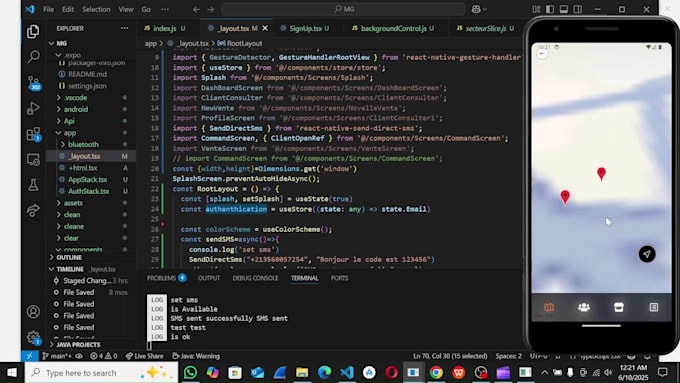Open Run and Debug view
The height and width of the screenshot is (383, 680).
pyautogui.click(x=33, y=108)
